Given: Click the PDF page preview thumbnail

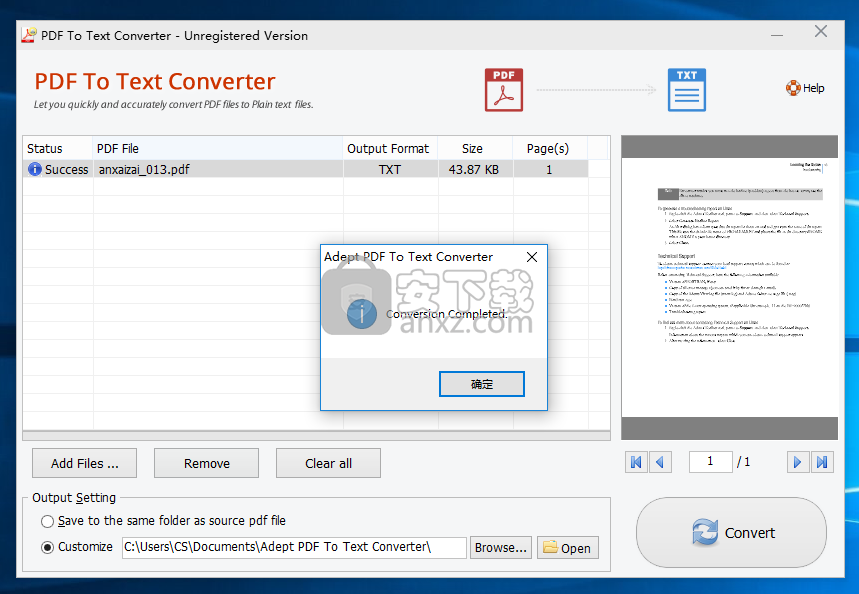Looking at the screenshot, I should point(729,288).
